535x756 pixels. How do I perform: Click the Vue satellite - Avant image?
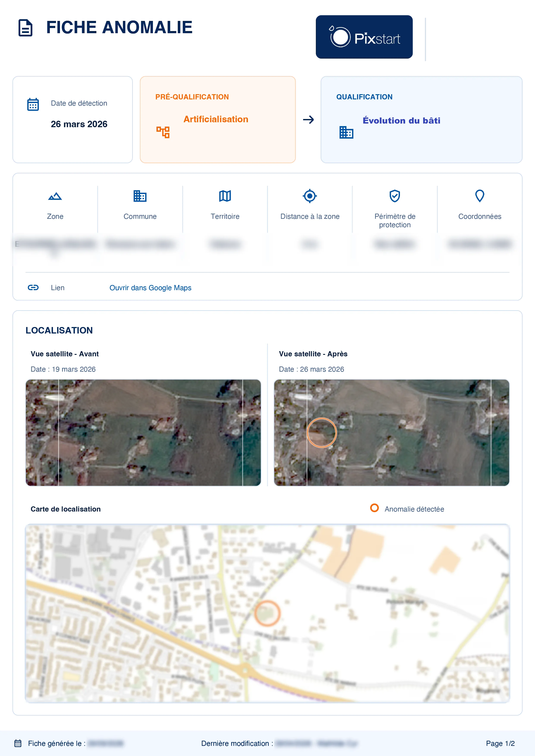(143, 433)
